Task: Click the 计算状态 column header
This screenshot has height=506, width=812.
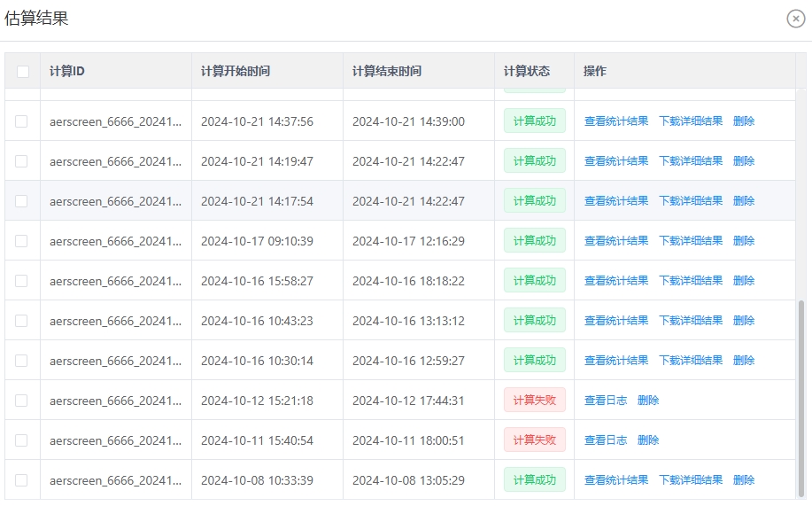Action: pos(527,71)
